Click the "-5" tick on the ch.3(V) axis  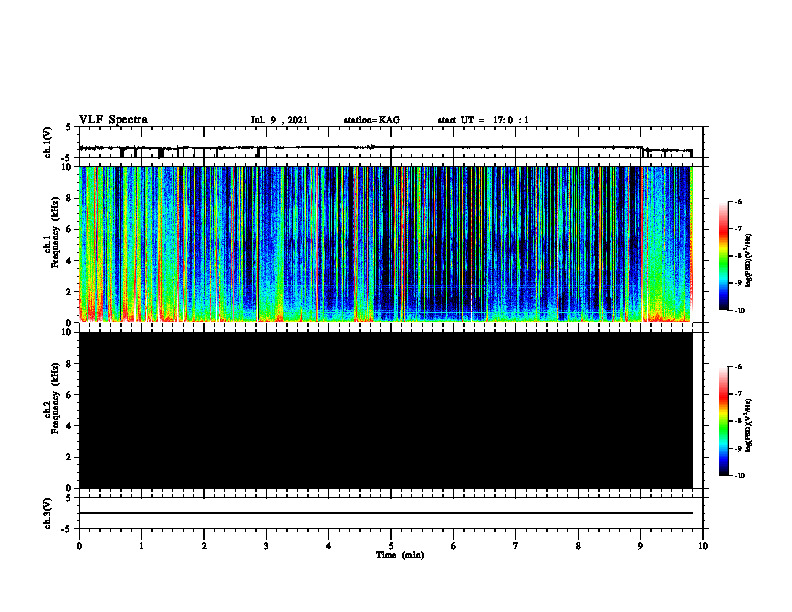68,529
